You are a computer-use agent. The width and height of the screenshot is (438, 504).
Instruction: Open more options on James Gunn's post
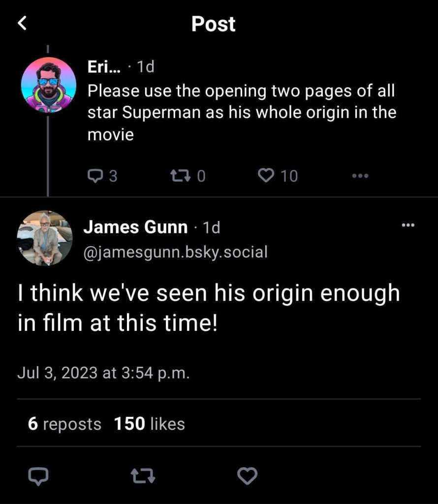(x=408, y=225)
